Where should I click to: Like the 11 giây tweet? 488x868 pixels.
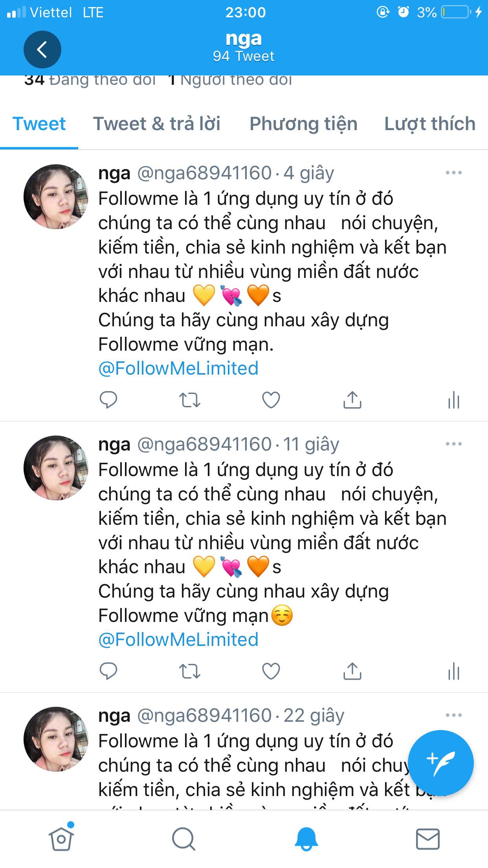point(271,671)
